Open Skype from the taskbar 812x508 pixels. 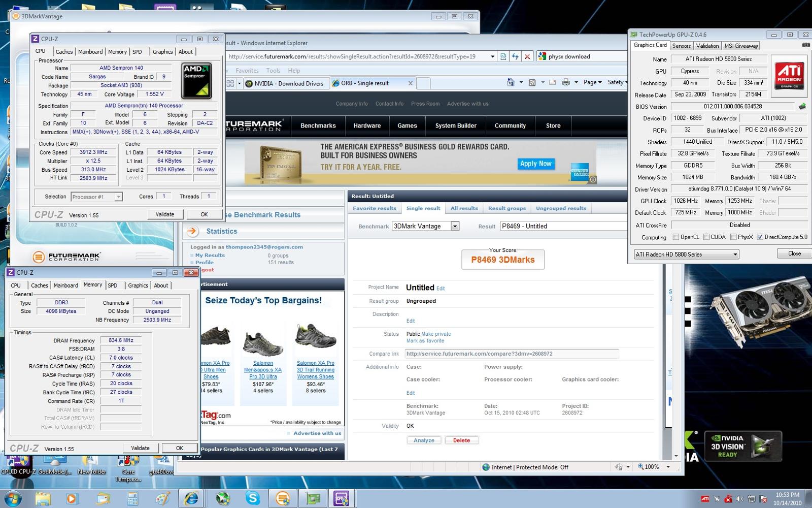tap(252, 499)
